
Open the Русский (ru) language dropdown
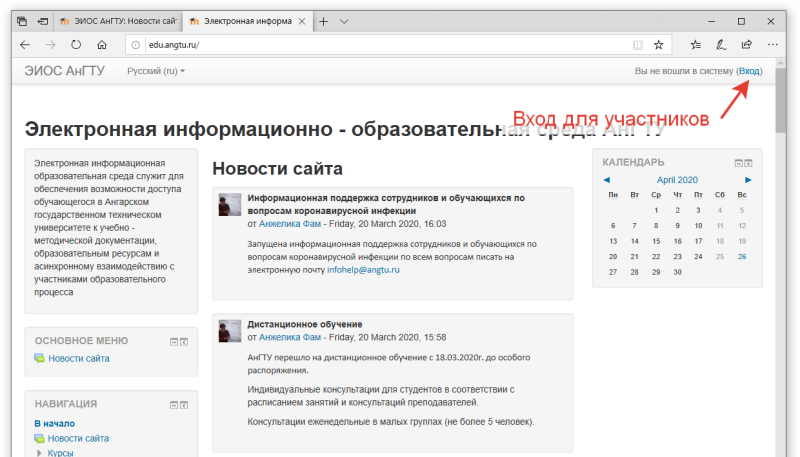click(x=156, y=71)
